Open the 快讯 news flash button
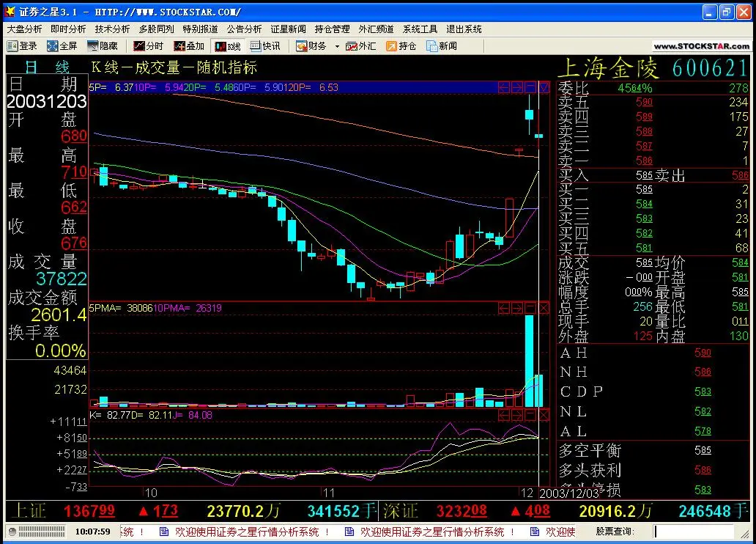Screen dimensions: 756x544 pos(265,46)
